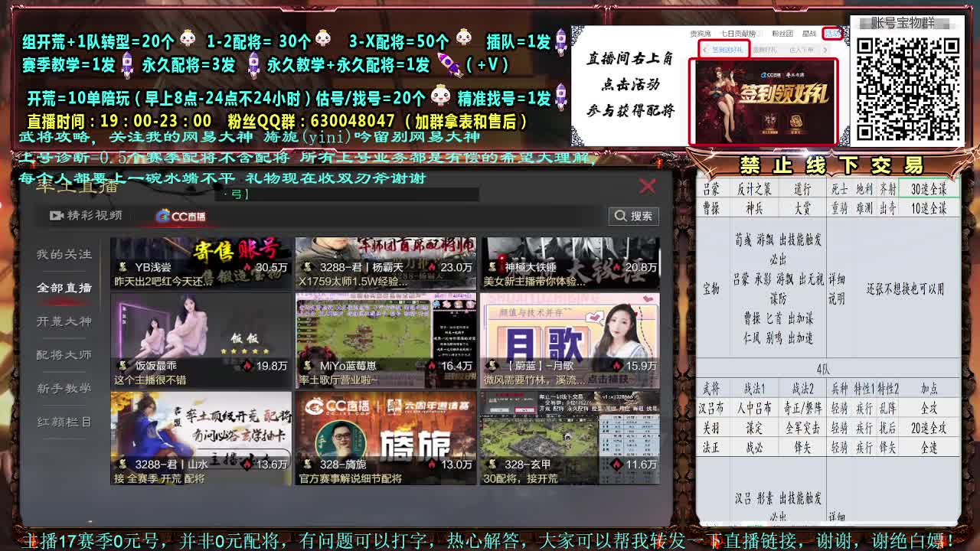Open the 开荒大神 category
This screenshot has width=980, height=551.
click(x=64, y=321)
